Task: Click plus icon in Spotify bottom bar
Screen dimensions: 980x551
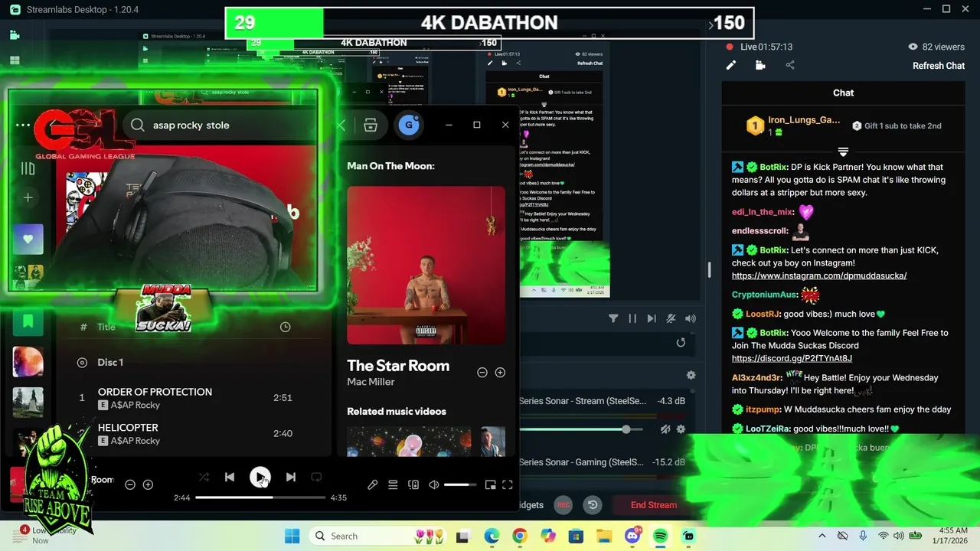Action: tap(149, 484)
